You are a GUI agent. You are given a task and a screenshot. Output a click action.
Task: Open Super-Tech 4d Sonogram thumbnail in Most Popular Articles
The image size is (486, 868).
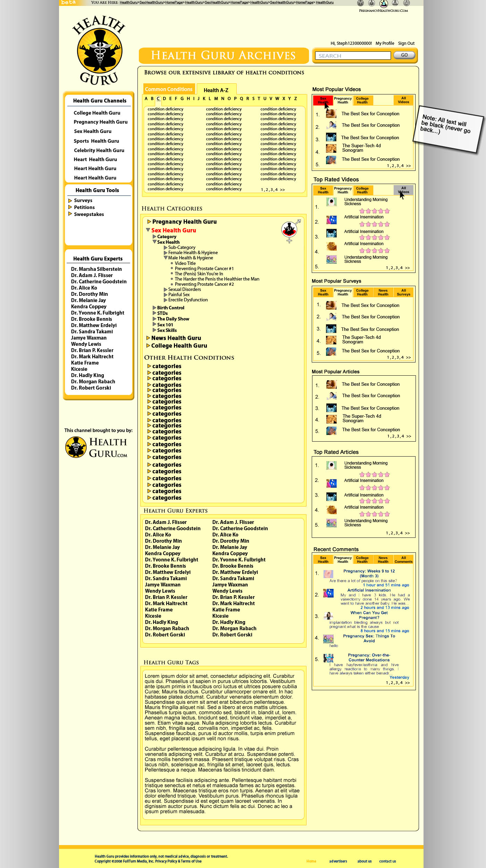click(332, 419)
